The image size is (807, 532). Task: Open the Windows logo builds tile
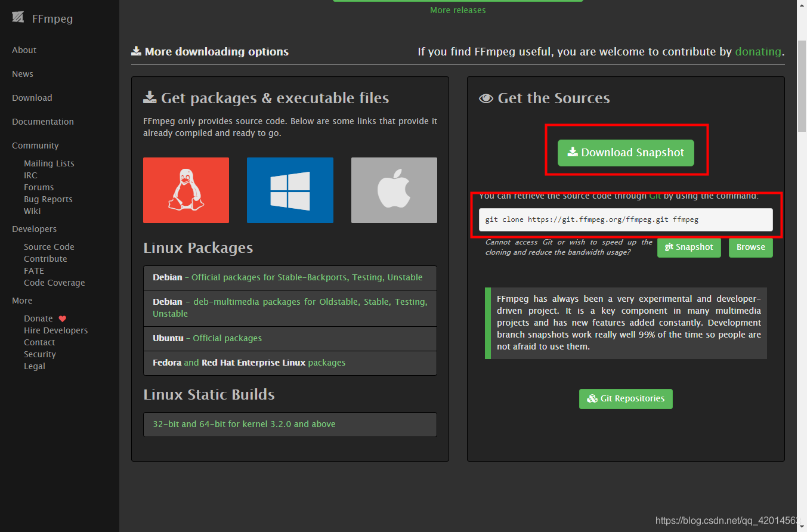(290, 190)
